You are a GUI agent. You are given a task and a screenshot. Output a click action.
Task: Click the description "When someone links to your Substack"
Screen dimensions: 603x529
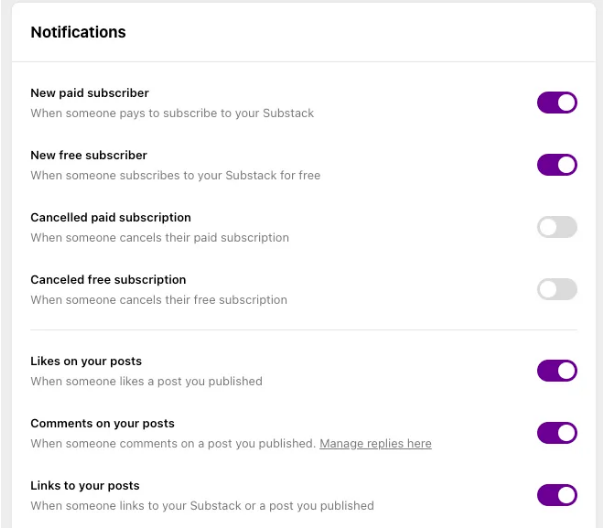pyautogui.click(x=202, y=505)
